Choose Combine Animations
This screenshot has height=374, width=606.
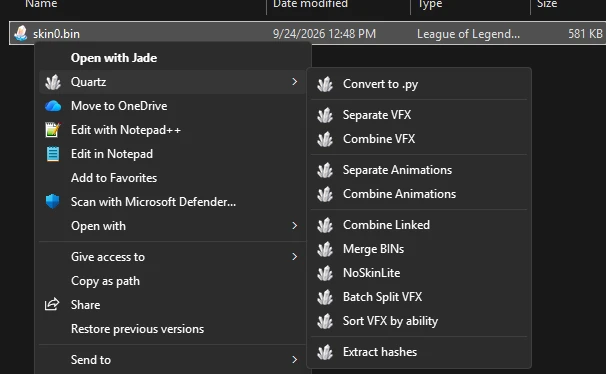[419, 194]
